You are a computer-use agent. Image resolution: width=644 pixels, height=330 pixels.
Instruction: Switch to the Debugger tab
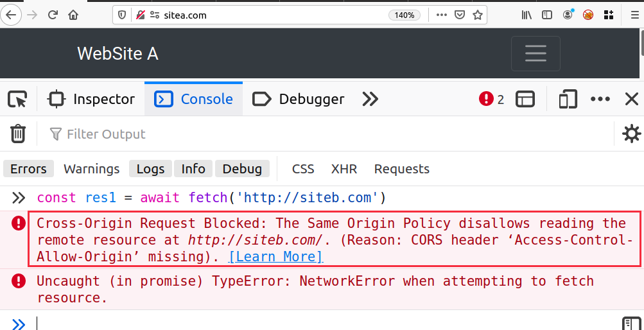(x=298, y=100)
